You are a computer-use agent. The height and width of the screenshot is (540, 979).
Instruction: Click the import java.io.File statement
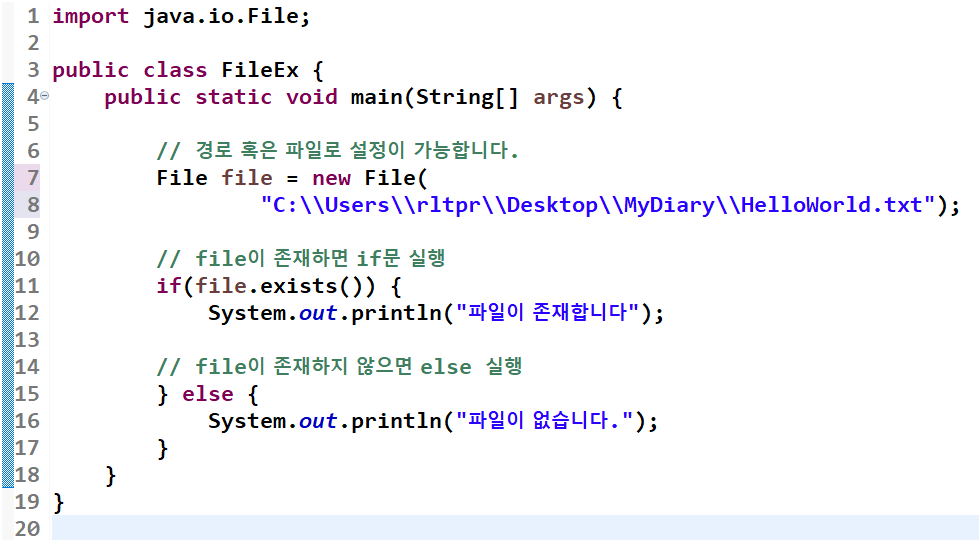(x=181, y=16)
